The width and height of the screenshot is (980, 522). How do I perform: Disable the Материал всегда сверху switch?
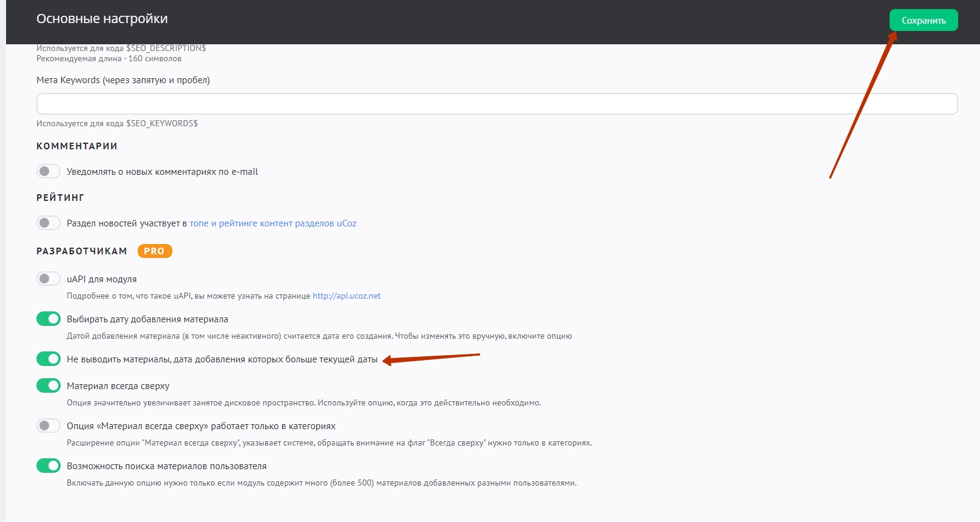point(49,386)
